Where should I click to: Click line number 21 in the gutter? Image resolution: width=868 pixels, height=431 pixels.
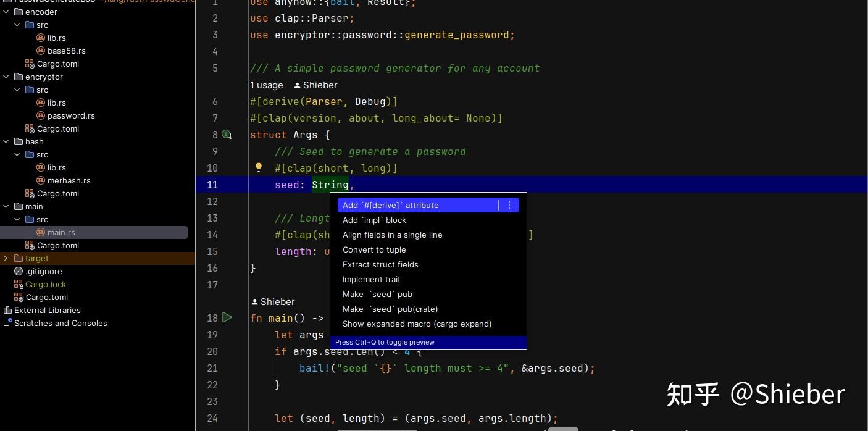pyautogui.click(x=212, y=368)
